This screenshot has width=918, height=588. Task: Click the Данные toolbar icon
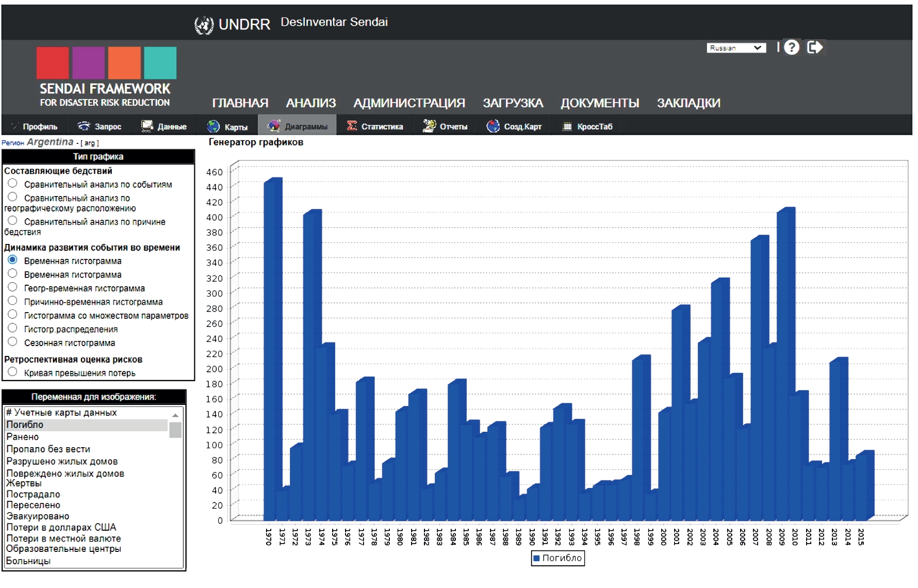tap(147, 126)
